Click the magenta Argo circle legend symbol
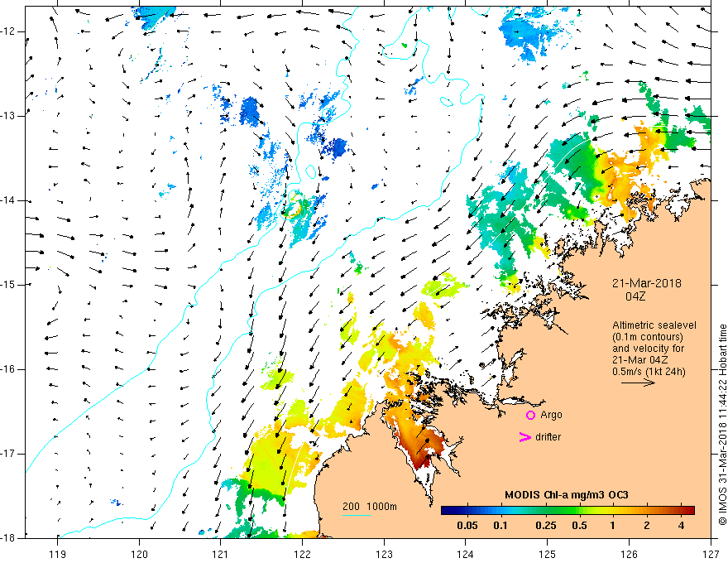The width and height of the screenshot is (728, 563). coord(530,415)
